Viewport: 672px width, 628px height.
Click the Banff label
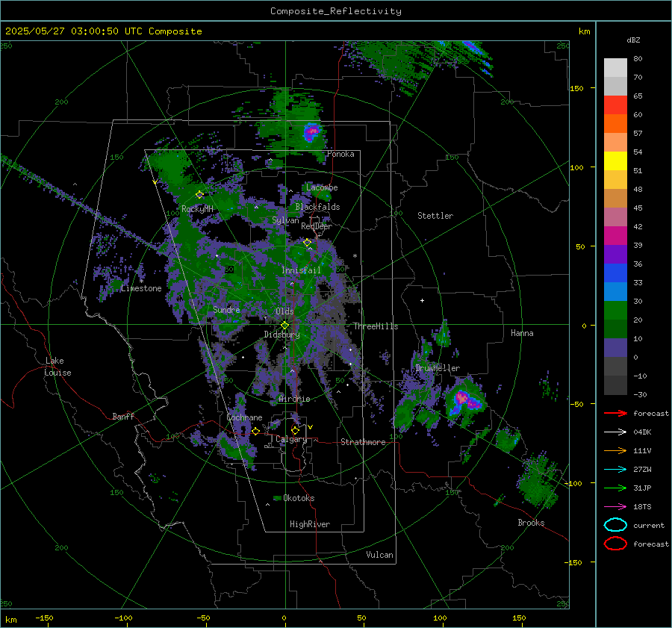123,417
